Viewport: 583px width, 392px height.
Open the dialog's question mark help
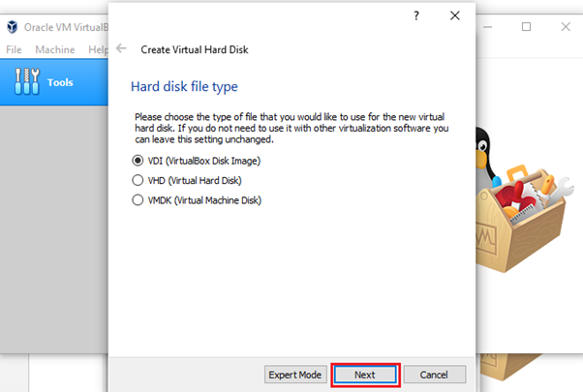click(416, 16)
